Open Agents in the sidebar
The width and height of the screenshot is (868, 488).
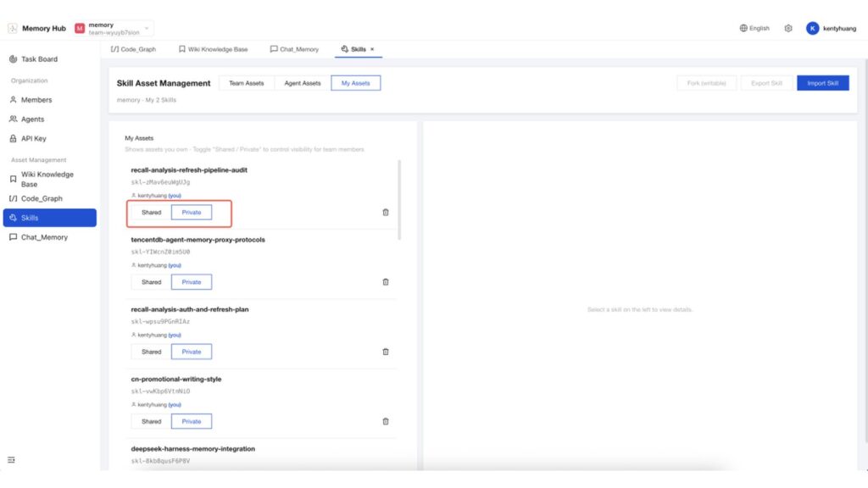tap(50, 119)
